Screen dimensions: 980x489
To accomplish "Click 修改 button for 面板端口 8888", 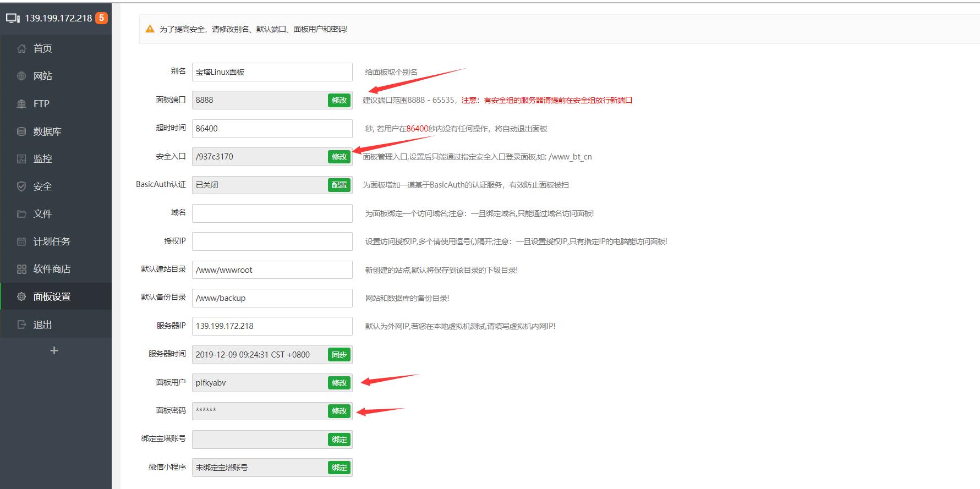I will [x=339, y=100].
